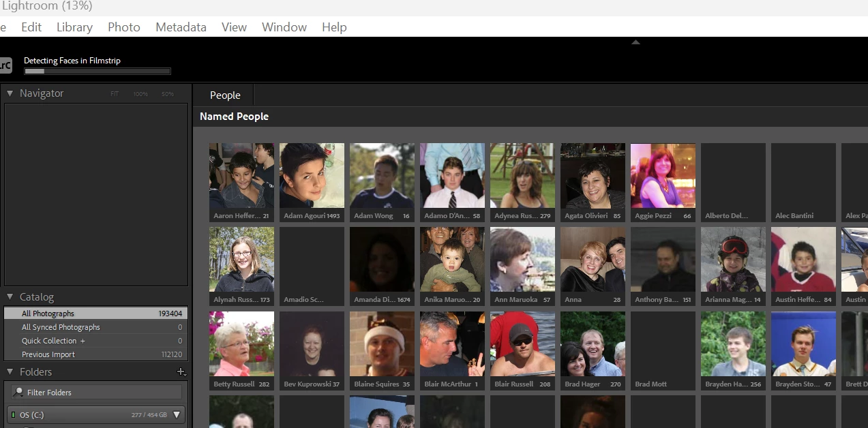Click into the Filter Folders field
Viewport: 868px width, 428px height.
pos(97,393)
